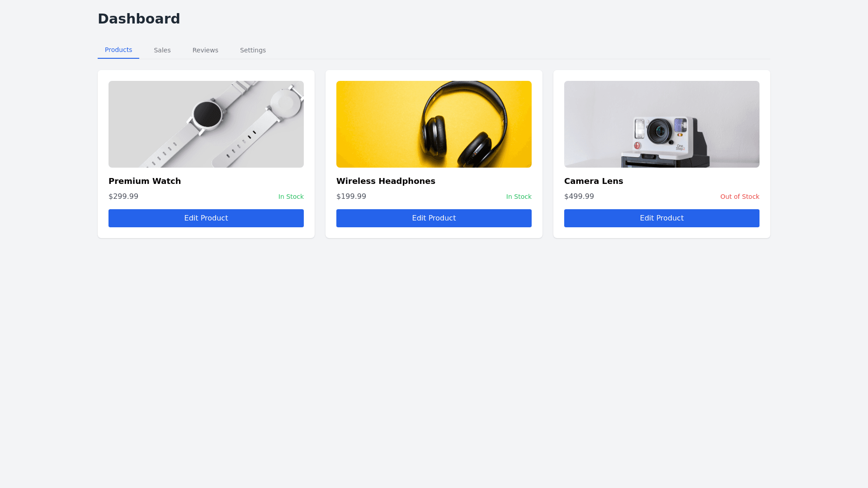Click the Out of Stock label

point(740,197)
